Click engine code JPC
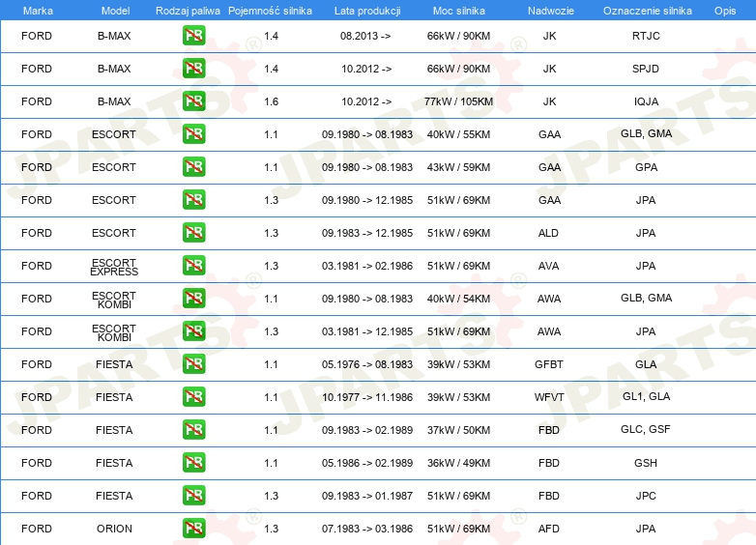Image resolution: width=756 pixels, height=545 pixels. pos(646,496)
